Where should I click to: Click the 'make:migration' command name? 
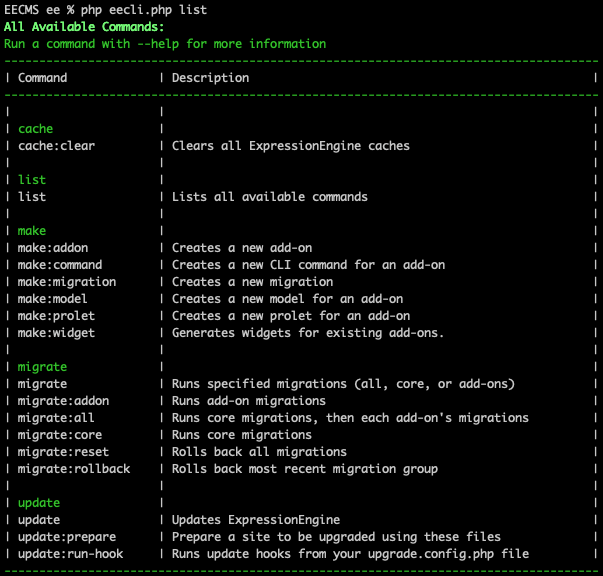pyautogui.click(x=67, y=282)
